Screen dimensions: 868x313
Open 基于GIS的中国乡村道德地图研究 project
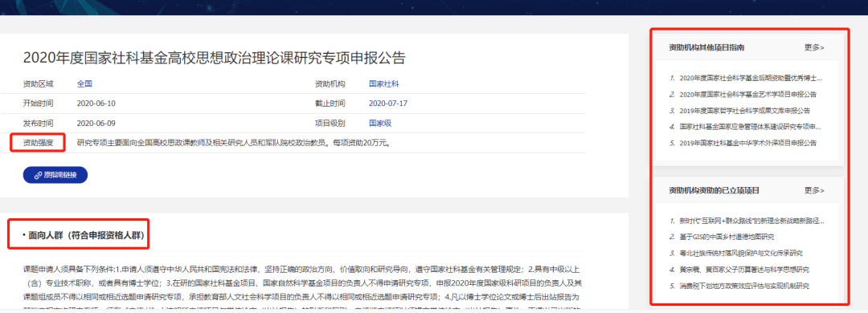[x=727, y=238]
